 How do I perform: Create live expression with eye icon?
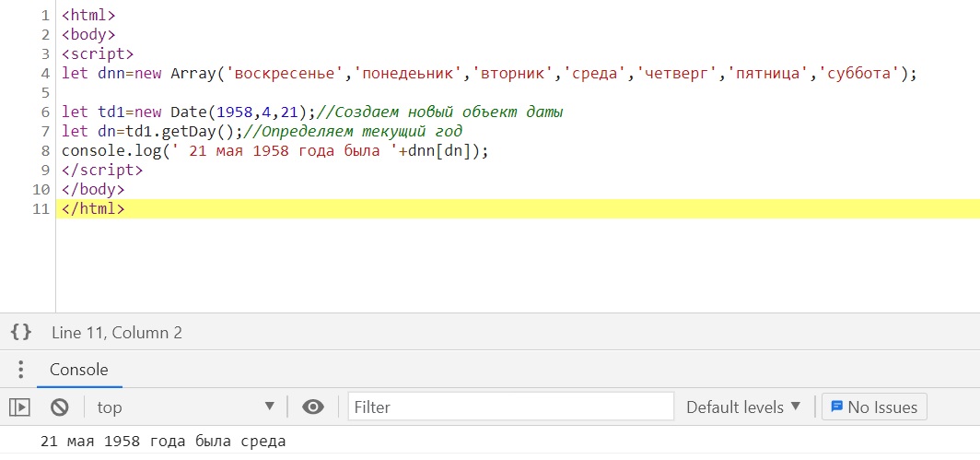click(x=313, y=407)
